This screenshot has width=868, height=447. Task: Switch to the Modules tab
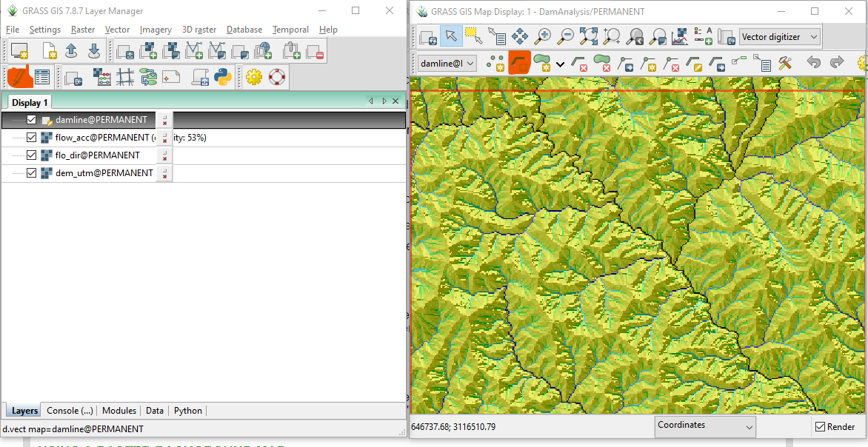point(118,410)
